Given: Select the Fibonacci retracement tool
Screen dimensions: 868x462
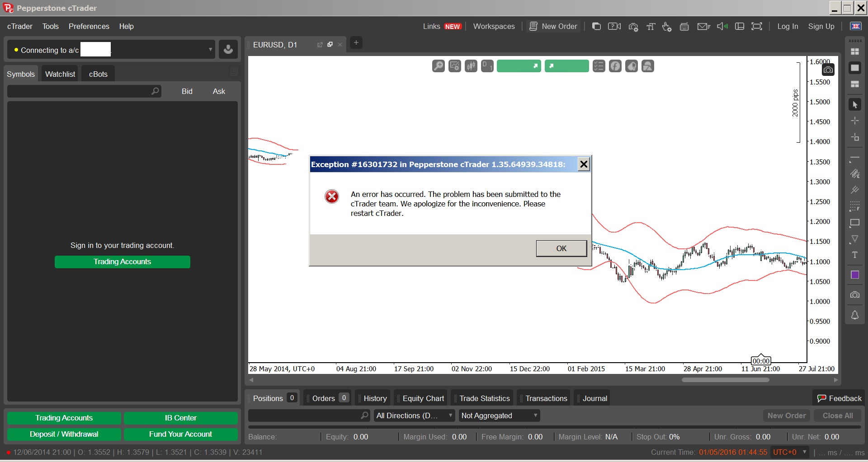Looking at the screenshot, I should click(x=855, y=206).
